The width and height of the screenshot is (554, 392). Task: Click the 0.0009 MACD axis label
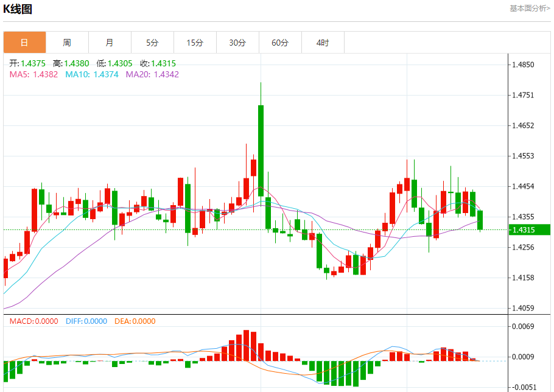524,357
